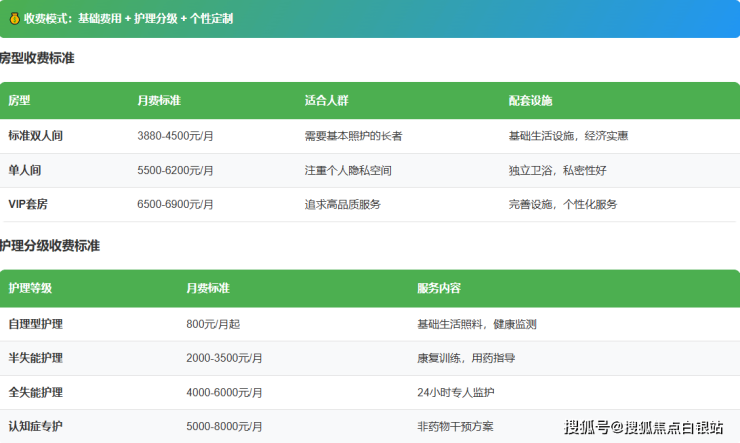Viewport: 740px width, 443px height.
Task: Select the VIP套房 row label
Action: (x=28, y=204)
